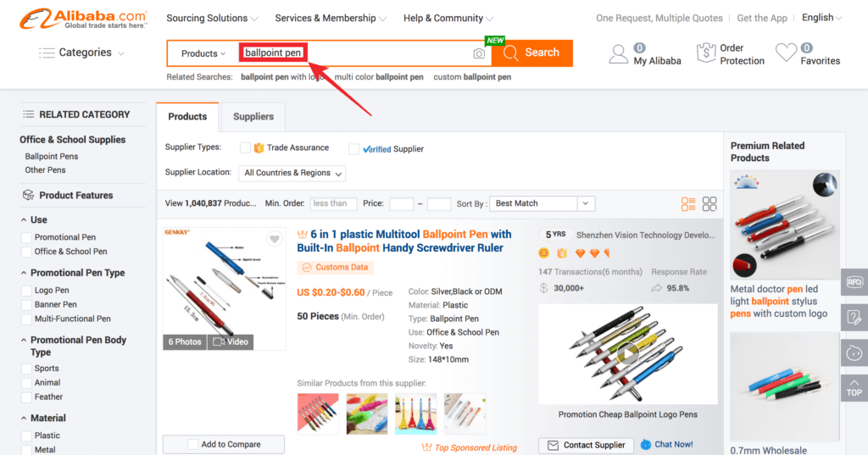Open the Products search type dropdown
Image resolution: width=868 pixels, height=455 pixels.
click(203, 53)
